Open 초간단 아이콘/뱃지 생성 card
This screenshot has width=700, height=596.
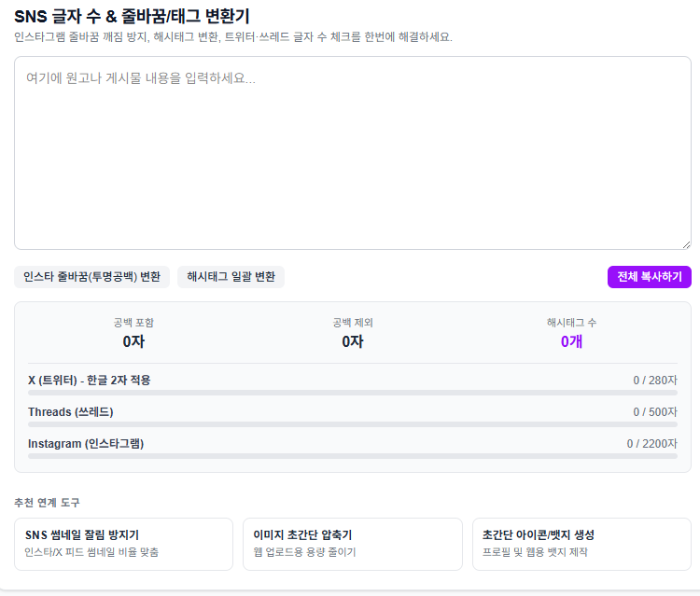click(581, 544)
